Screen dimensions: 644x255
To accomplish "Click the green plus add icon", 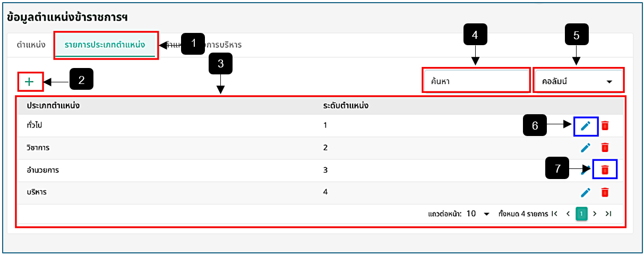I will 29,82.
